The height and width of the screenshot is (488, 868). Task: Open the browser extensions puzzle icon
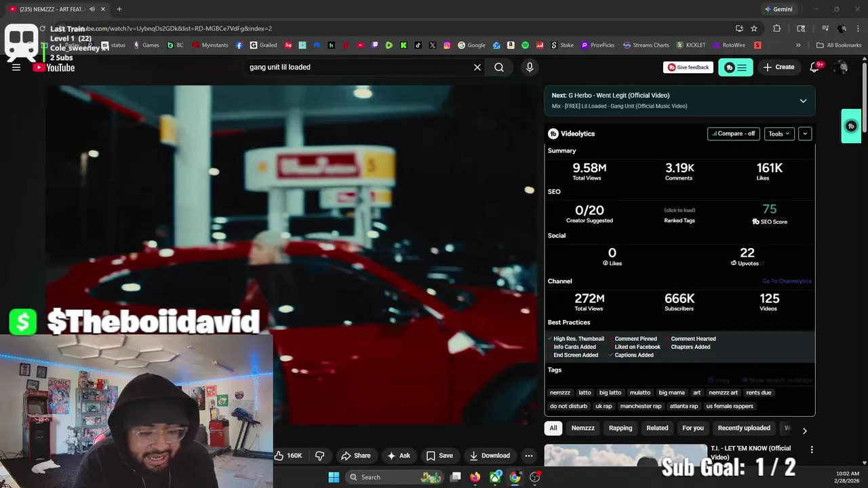point(777,28)
